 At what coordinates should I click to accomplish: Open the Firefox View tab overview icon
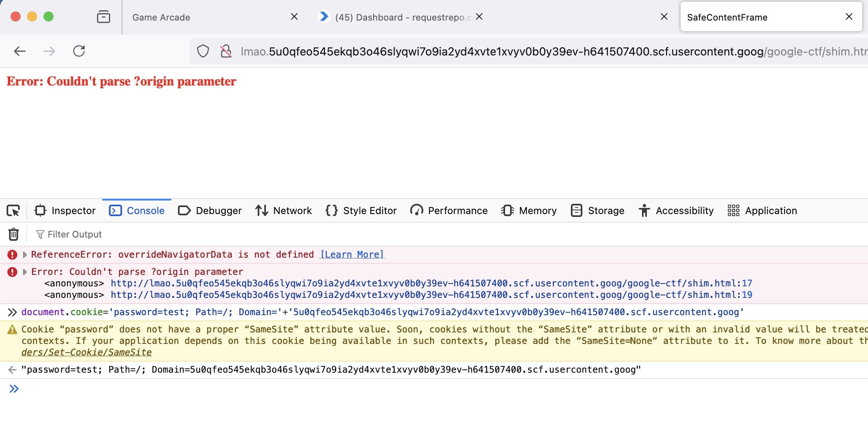[103, 17]
